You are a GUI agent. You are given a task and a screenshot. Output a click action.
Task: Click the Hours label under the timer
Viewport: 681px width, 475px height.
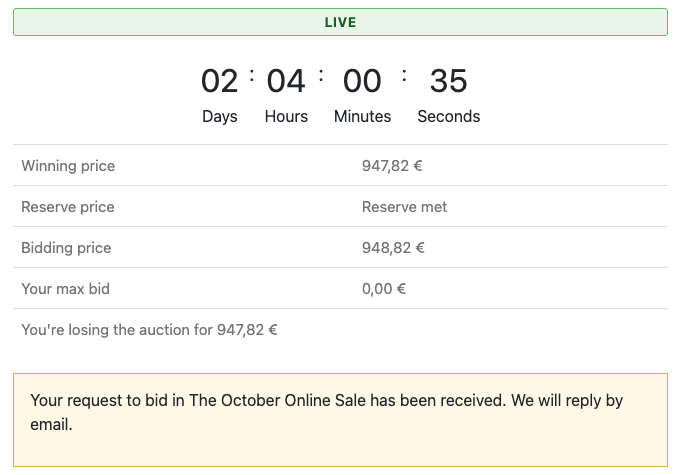click(286, 116)
